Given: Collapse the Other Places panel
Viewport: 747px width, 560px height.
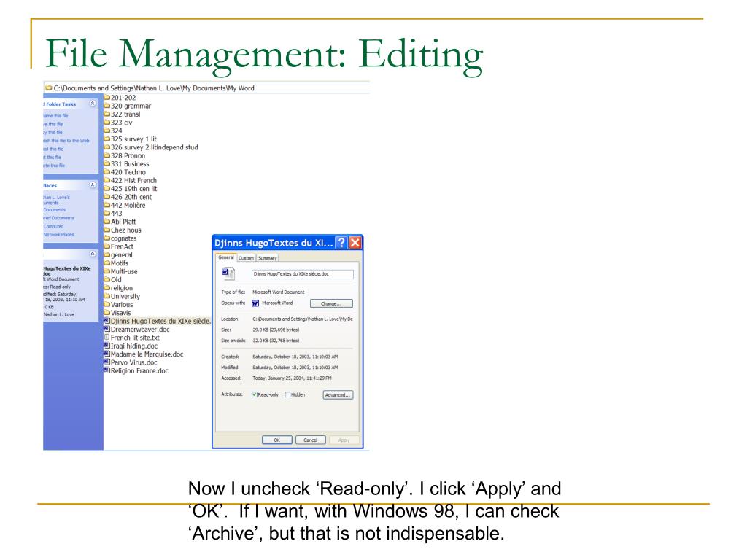Looking at the screenshot, I should 93,184.
